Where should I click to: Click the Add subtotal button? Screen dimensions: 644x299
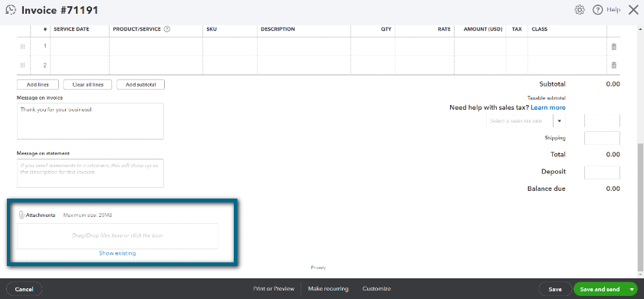(140, 84)
